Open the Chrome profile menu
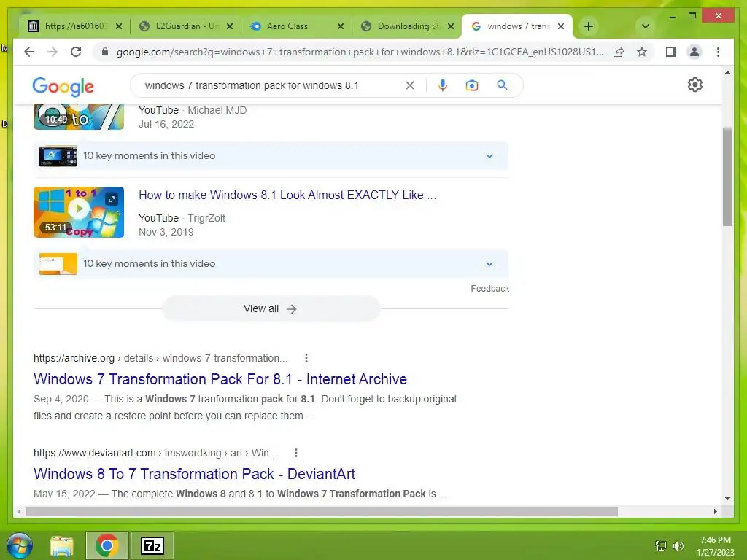Image resolution: width=747 pixels, height=560 pixels. (694, 52)
